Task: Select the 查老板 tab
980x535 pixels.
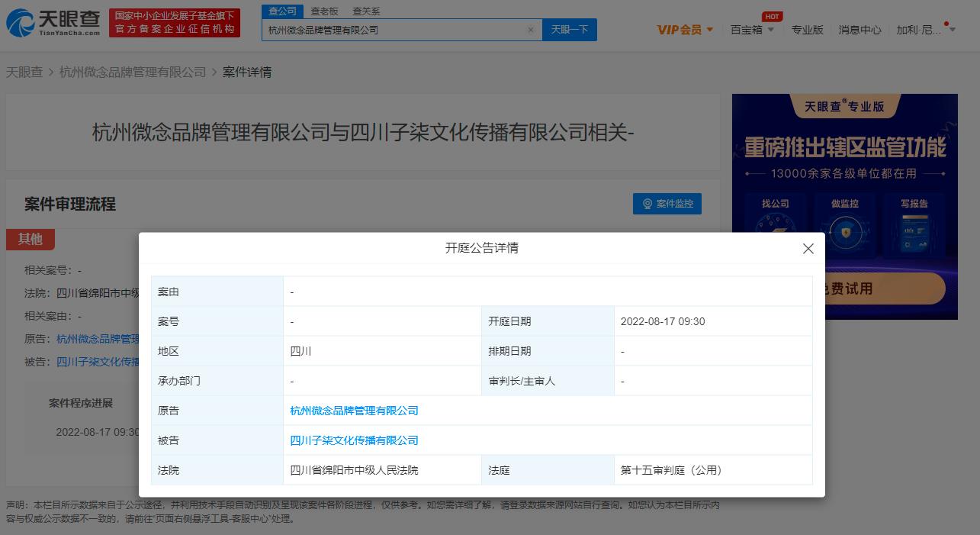Action: pos(324,11)
